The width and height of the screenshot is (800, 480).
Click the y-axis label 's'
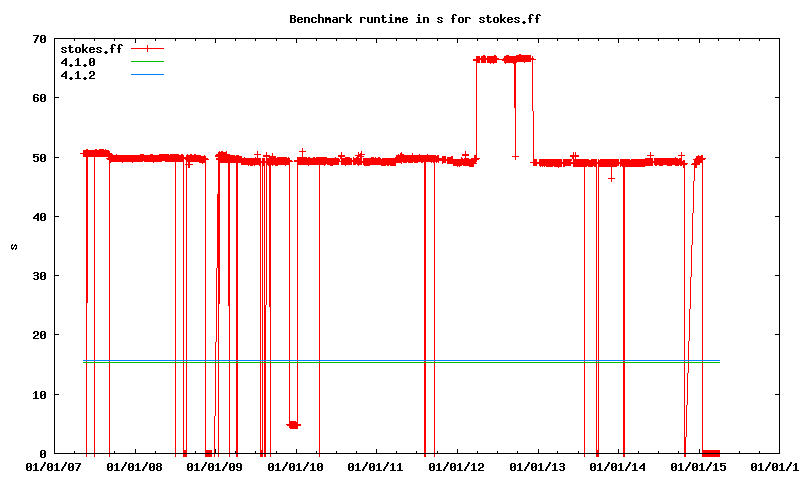pos(13,246)
